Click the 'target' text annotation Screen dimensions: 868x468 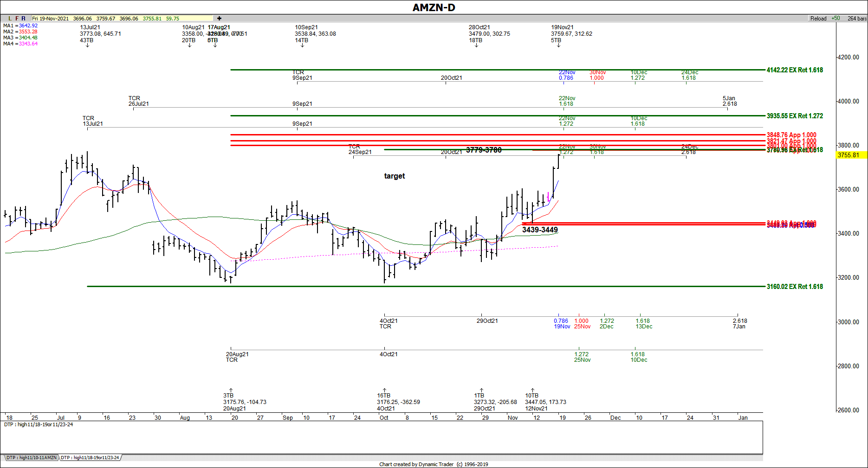point(395,176)
